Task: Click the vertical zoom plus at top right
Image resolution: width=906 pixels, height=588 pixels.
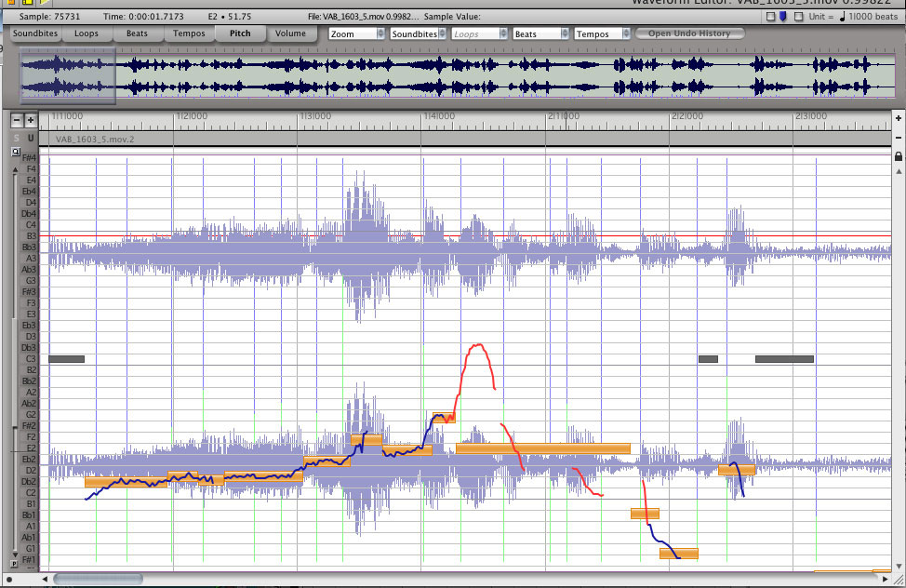Action: click(898, 119)
